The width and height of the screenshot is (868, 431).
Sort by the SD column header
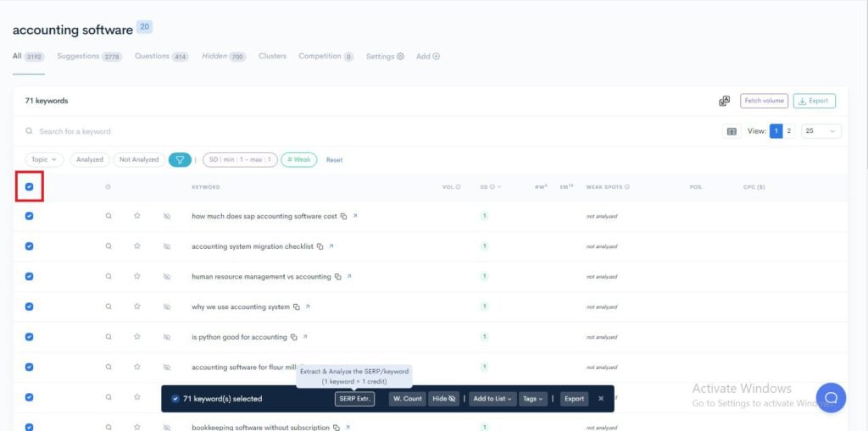[x=490, y=187]
